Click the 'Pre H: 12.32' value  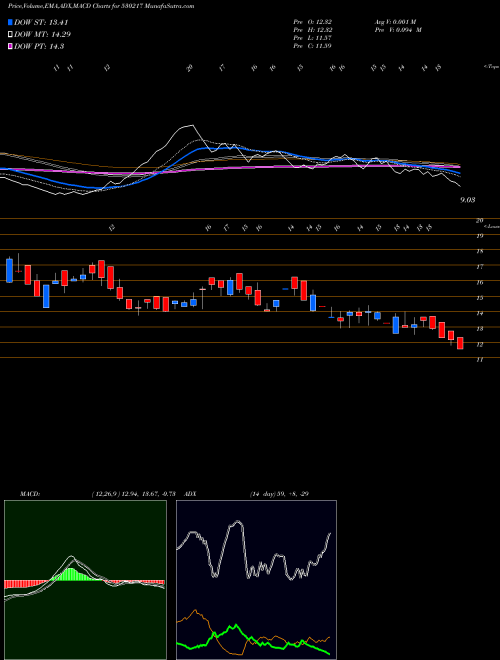[x=313, y=30]
